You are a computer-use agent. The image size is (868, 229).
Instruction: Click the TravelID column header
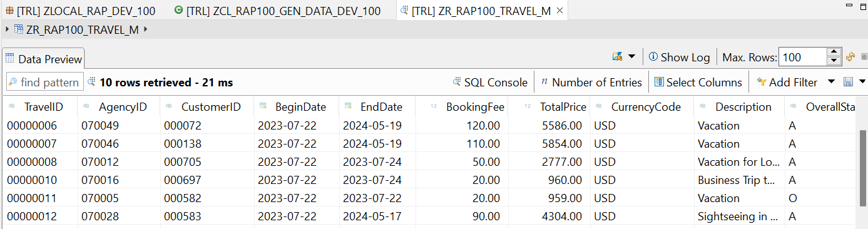point(40,107)
